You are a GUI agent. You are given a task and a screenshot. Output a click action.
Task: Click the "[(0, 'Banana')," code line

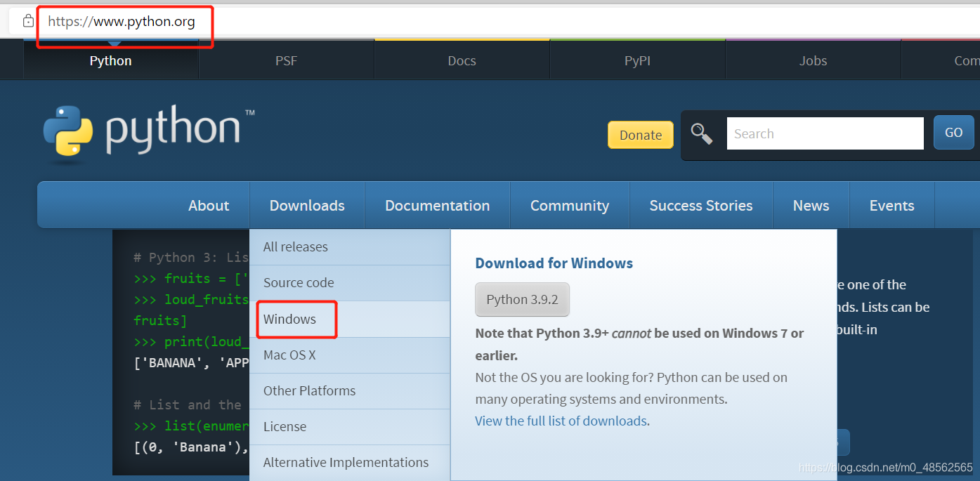(x=192, y=447)
